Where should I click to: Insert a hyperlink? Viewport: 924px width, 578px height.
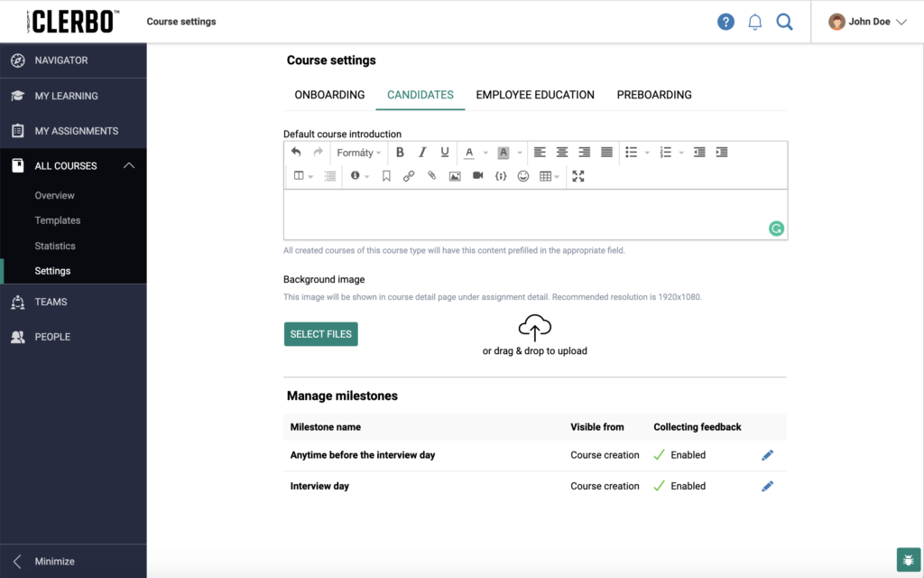(409, 176)
